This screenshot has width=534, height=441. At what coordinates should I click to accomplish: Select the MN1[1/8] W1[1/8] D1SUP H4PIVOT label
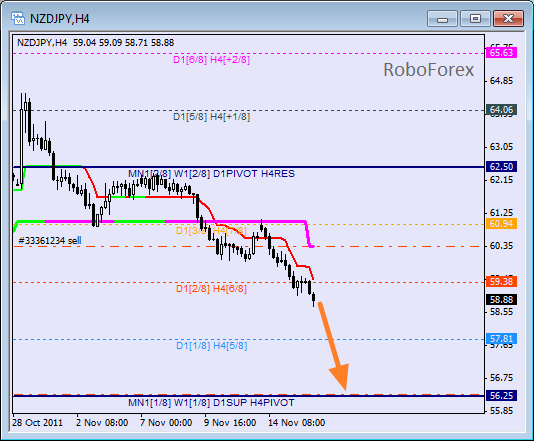(211, 403)
